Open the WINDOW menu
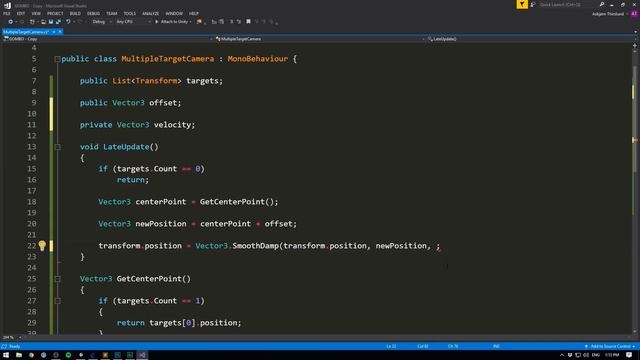Image resolution: width=640 pixels, height=360 pixels. click(174, 13)
